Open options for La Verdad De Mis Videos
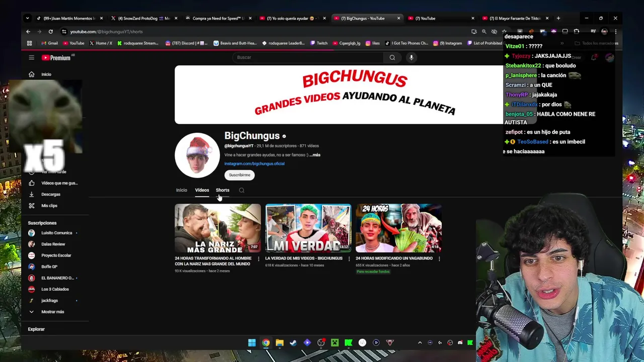The height and width of the screenshot is (362, 644). tap(349, 259)
